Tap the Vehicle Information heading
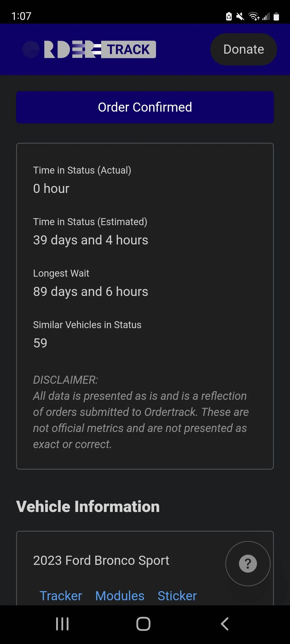290x644 pixels. (x=88, y=506)
